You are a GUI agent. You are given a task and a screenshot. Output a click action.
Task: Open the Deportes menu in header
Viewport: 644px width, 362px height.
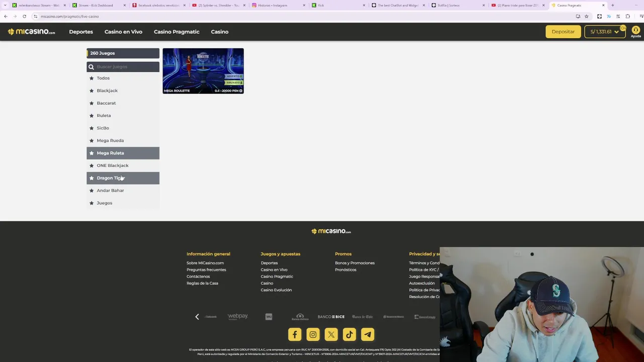(x=81, y=32)
